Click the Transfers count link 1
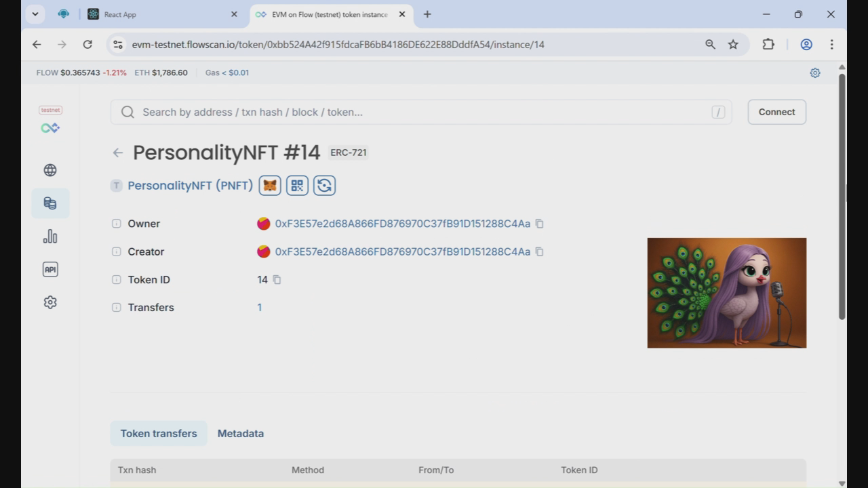The width and height of the screenshot is (868, 488). 259,308
